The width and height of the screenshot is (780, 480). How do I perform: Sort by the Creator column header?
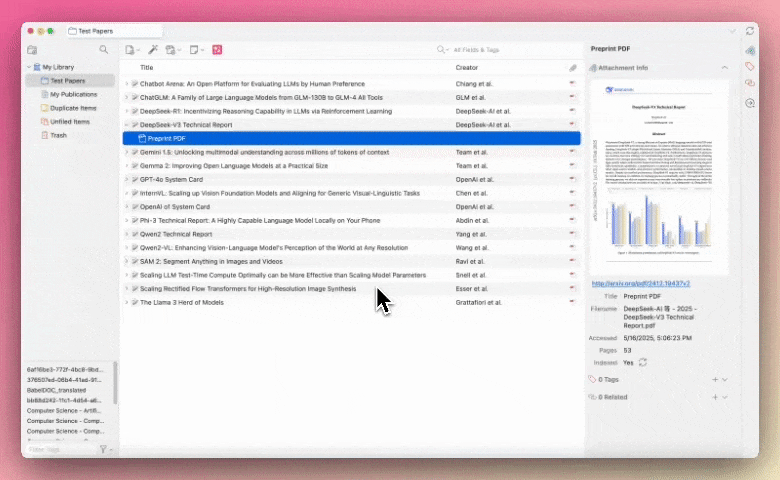click(467, 68)
